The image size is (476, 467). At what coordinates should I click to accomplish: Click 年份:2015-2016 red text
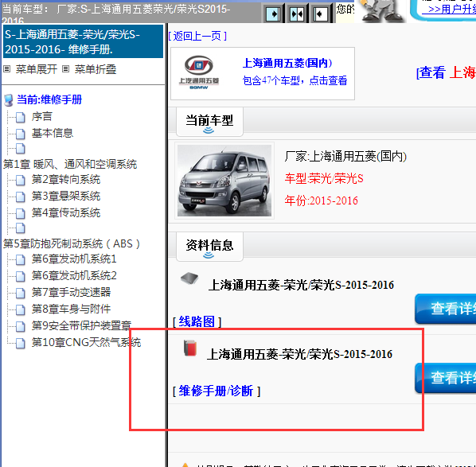pyautogui.click(x=321, y=200)
